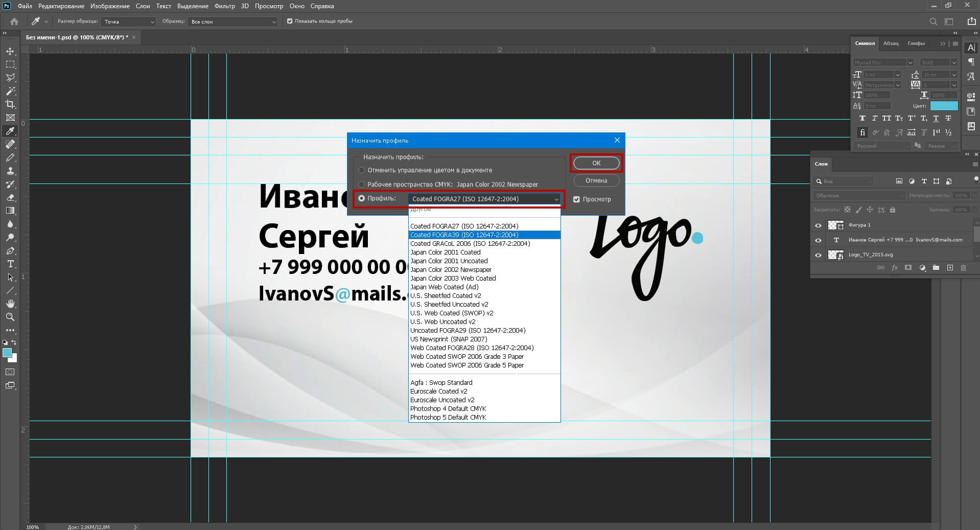980x530 pixels.
Task: Click the text color swatch 'Цвет'
Action: [944, 106]
